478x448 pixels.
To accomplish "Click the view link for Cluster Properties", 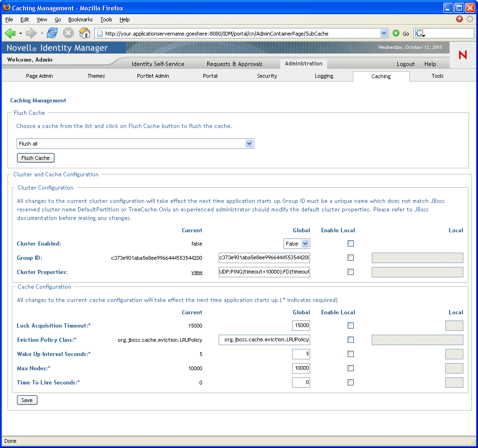I will 197,272.
